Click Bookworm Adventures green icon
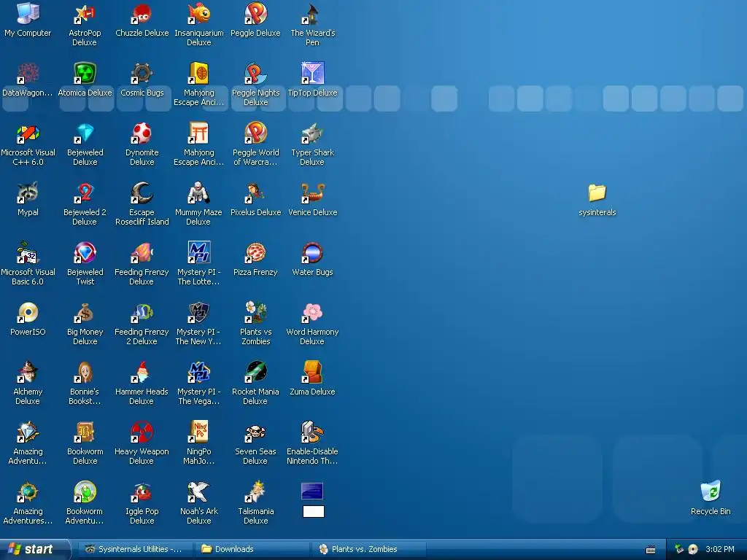 [x=85, y=492]
